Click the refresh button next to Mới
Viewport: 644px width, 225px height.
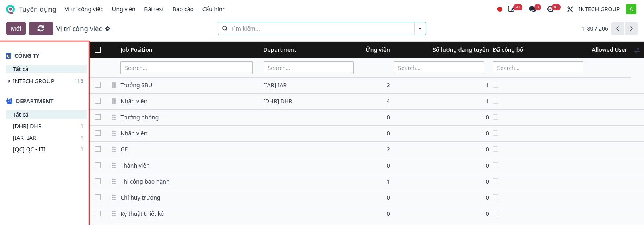[x=41, y=29]
